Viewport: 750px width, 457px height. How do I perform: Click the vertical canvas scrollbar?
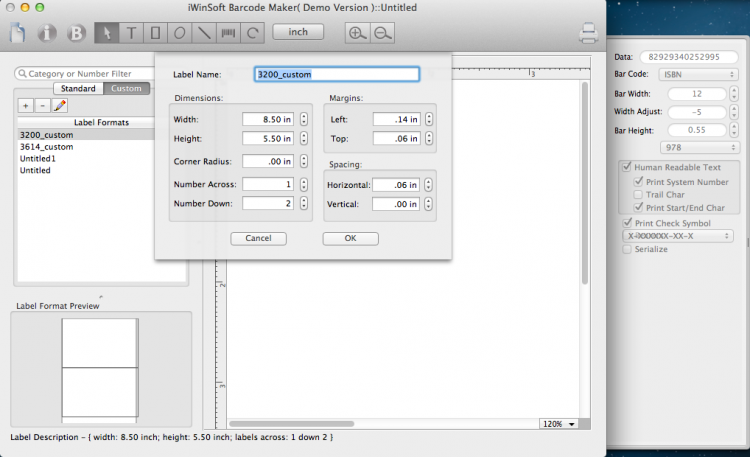point(585,184)
